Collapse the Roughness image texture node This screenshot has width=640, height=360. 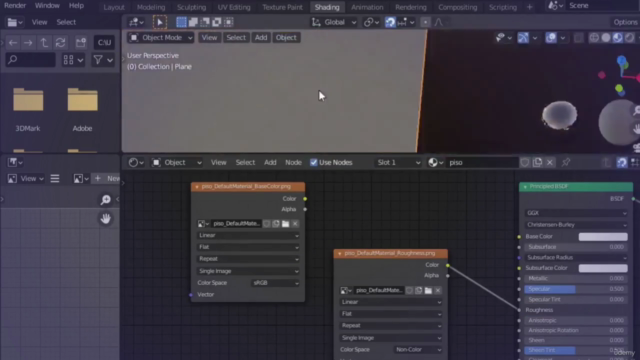coord(340,253)
